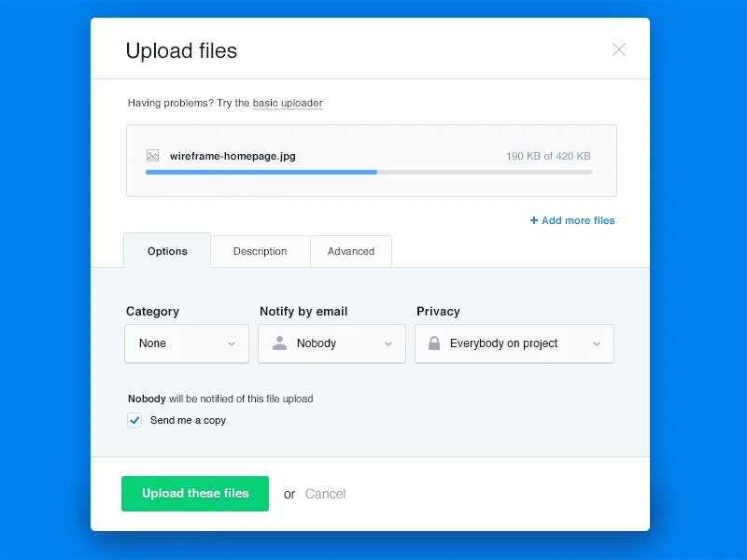
Task: Click the Category field label
Action: [x=152, y=312]
